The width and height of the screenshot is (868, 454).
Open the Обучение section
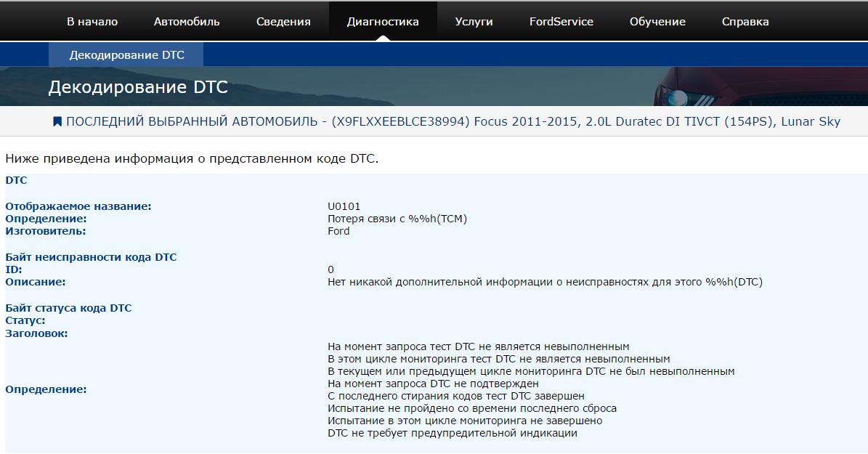click(657, 21)
